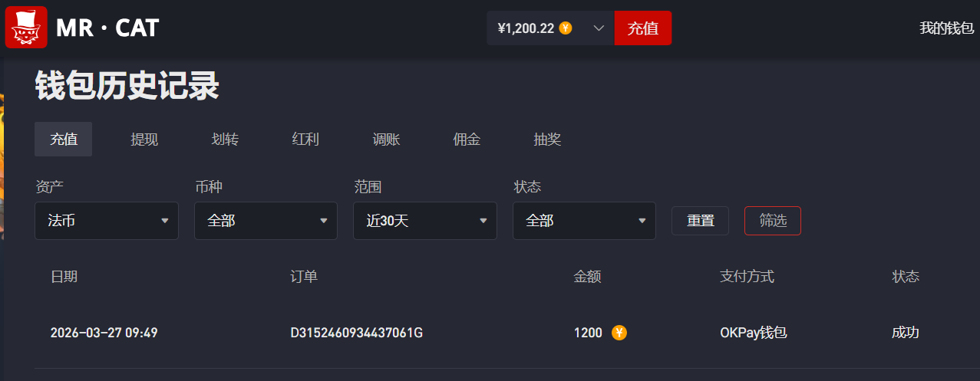Open the 币种 dropdown showing 全部

tap(266, 221)
